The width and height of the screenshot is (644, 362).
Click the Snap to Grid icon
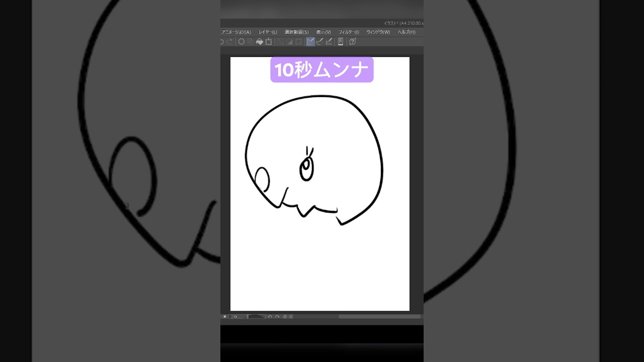pyautogui.click(x=329, y=41)
